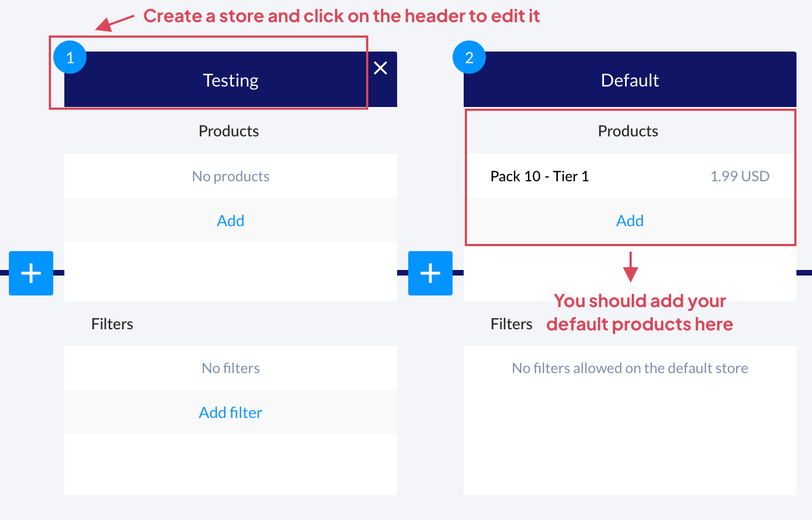This screenshot has width=812, height=520.
Task: Click the number 2 badge on Default store
Action: tap(469, 58)
